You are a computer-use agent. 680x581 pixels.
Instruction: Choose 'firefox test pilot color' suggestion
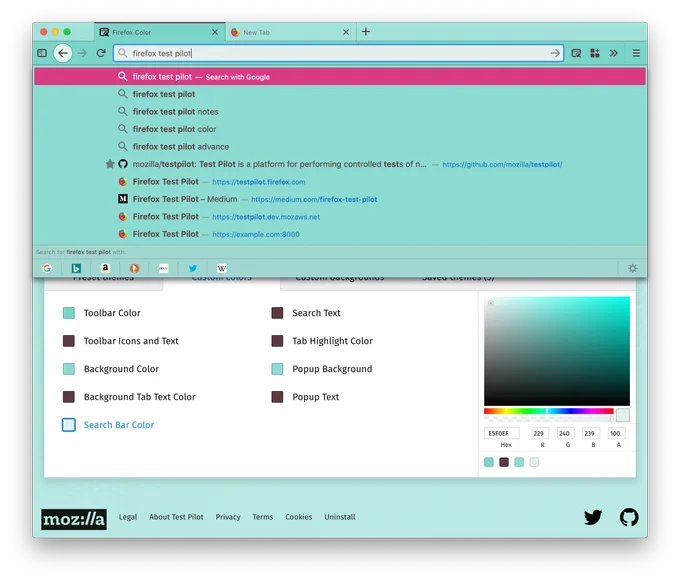(x=340, y=129)
